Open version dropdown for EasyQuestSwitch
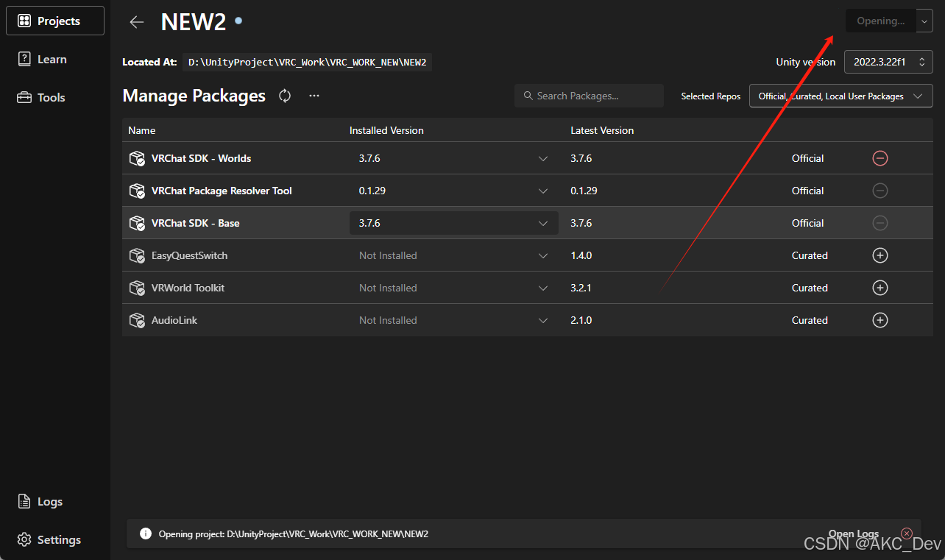Screen dimensions: 945x560 click(453, 255)
